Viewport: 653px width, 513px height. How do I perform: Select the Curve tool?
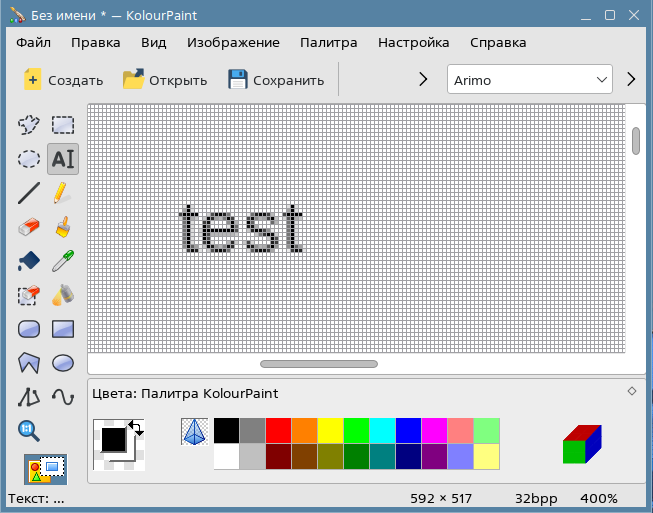62,397
